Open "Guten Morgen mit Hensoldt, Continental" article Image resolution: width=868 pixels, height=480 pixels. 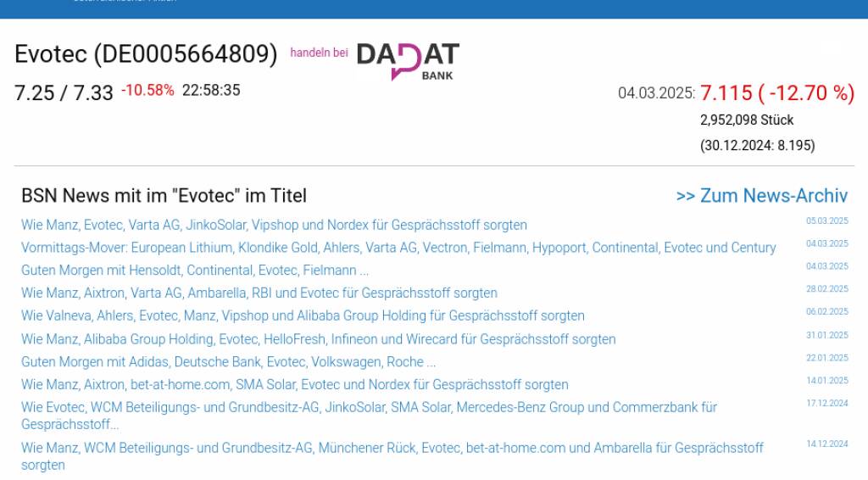click(x=195, y=271)
